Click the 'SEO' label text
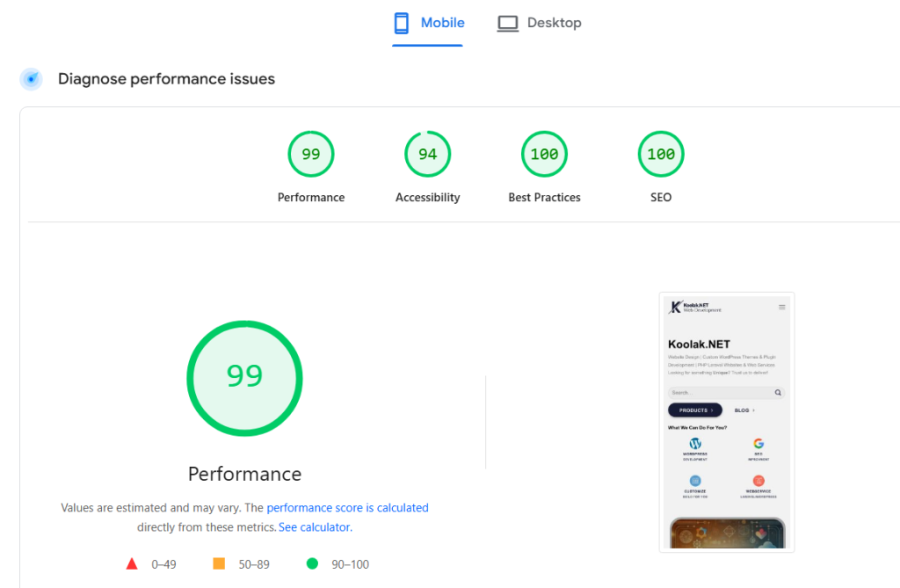The image size is (900, 588). (x=661, y=198)
